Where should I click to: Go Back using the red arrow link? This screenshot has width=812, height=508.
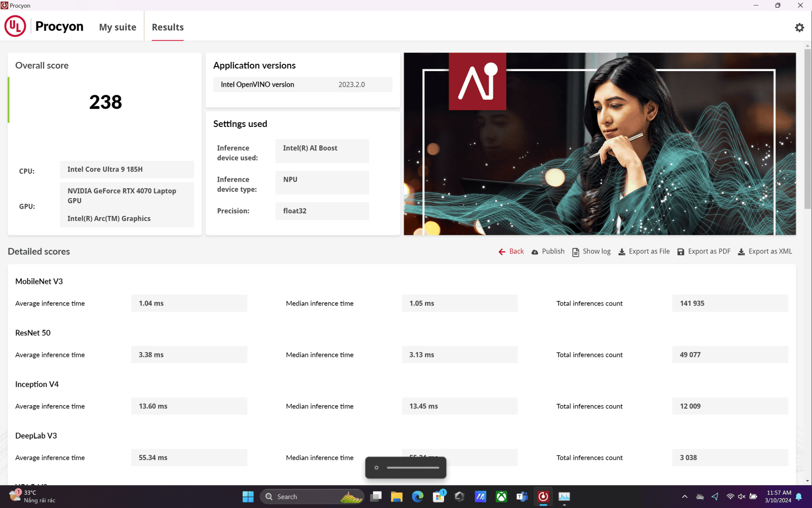(x=511, y=251)
